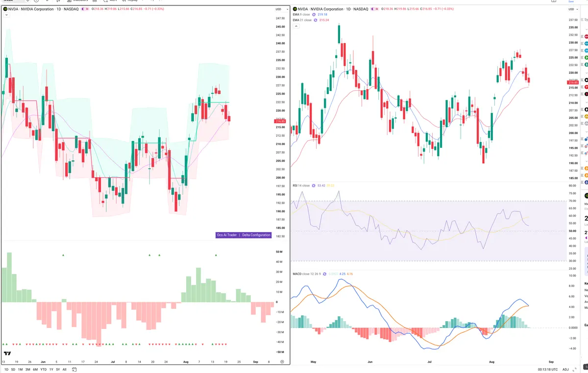
Task: Click the Ocs Ai Trader Delta Configuration label
Action: click(244, 235)
